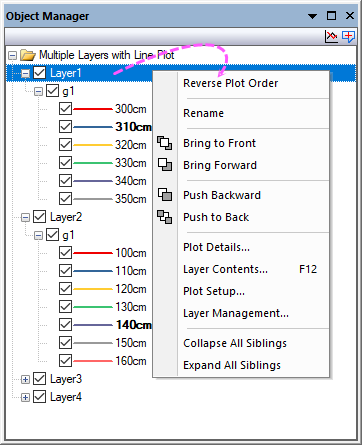
Task: Collapse the Layer2 tree node
Action: (25, 218)
